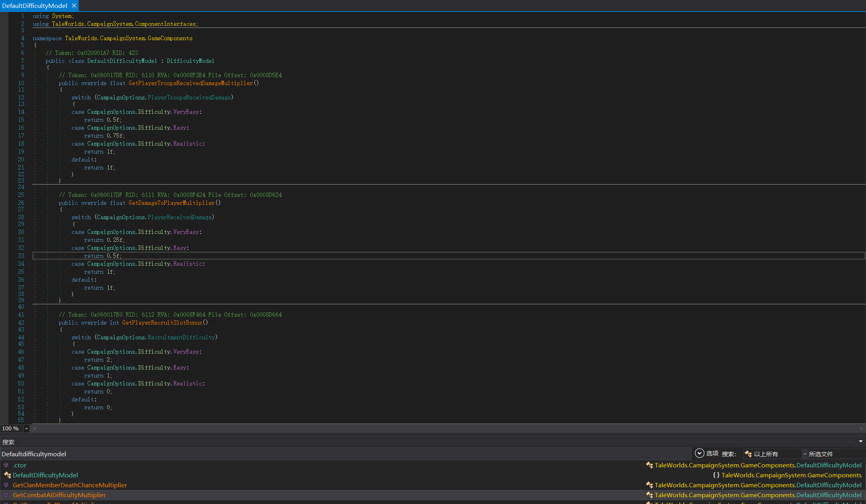Select GetClanMemberDeathChanceMultiplier in outline
866x504 pixels.
point(69,485)
